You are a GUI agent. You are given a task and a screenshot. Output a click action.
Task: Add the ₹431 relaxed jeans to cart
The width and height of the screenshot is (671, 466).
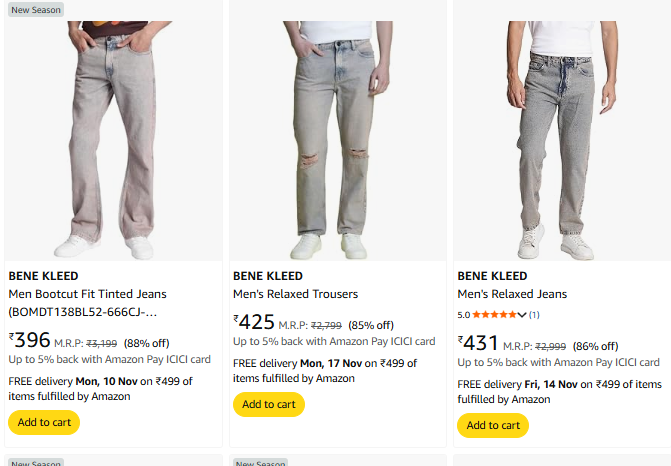click(x=493, y=425)
